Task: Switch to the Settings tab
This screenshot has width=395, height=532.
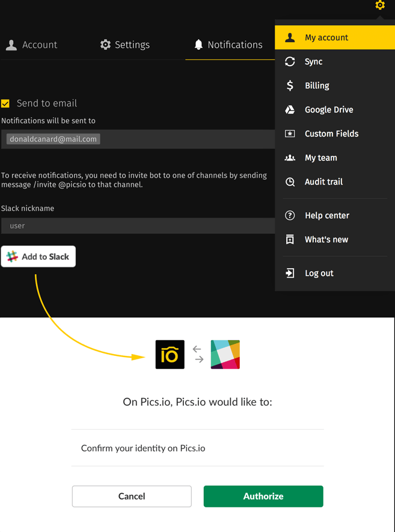Action: pos(125,45)
